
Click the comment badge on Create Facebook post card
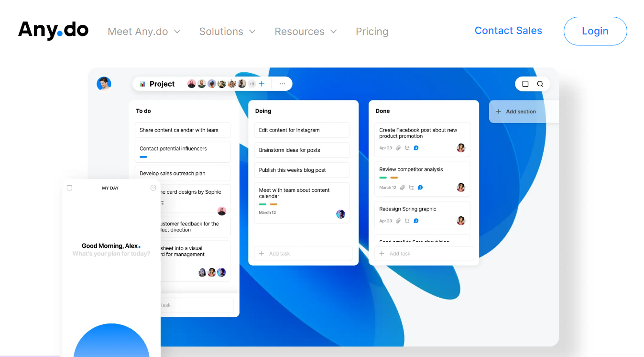pyautogui.click(x=416, y=148)
